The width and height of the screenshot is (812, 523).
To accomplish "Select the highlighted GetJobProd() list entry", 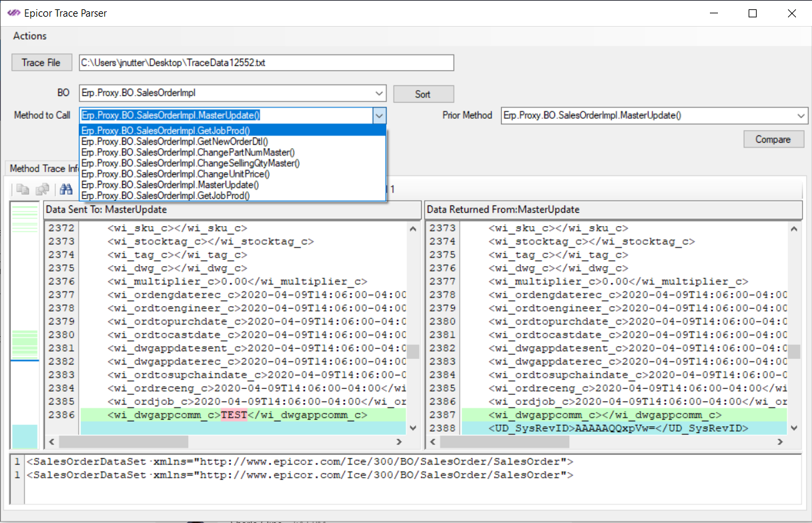I will pos(233,131).
